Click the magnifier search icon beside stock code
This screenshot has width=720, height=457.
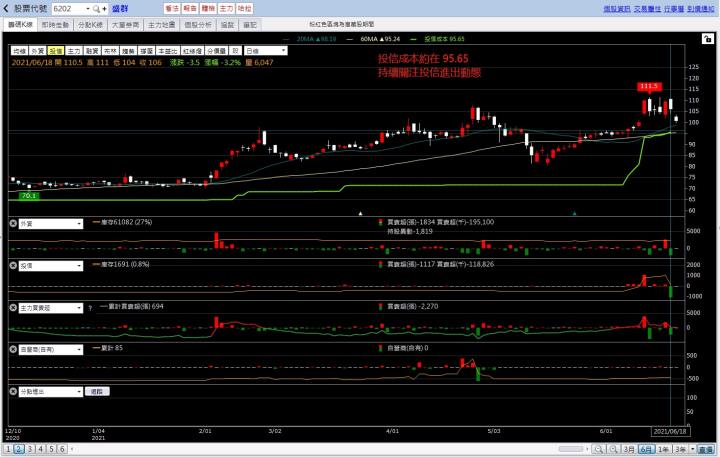(x=96, y=9)
